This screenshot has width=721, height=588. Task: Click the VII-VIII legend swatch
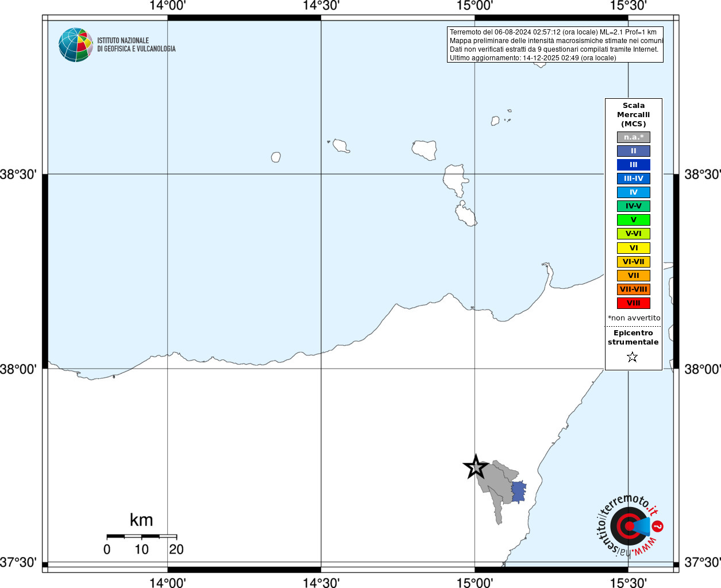[634, 289]
